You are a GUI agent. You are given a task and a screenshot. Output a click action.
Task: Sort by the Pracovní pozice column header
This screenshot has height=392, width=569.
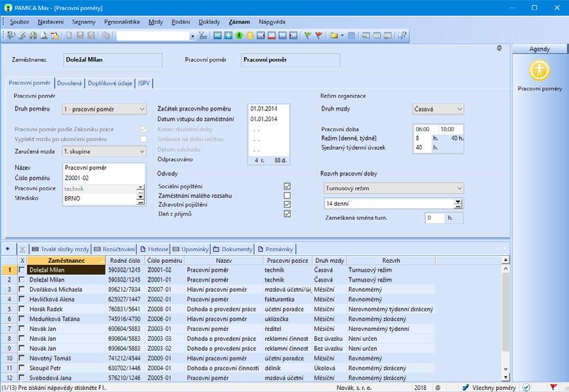click(287, 260)
